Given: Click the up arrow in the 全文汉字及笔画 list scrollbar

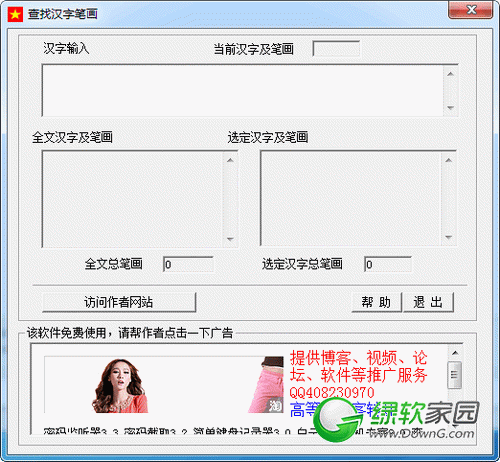Looking at the screenshot, I should pyautogui.click(x=230, y=160).
